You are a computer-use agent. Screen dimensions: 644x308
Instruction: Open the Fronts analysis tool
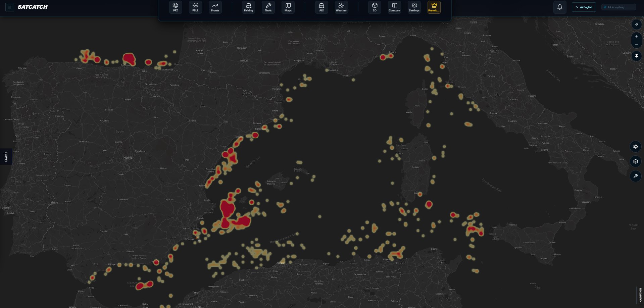215,7
